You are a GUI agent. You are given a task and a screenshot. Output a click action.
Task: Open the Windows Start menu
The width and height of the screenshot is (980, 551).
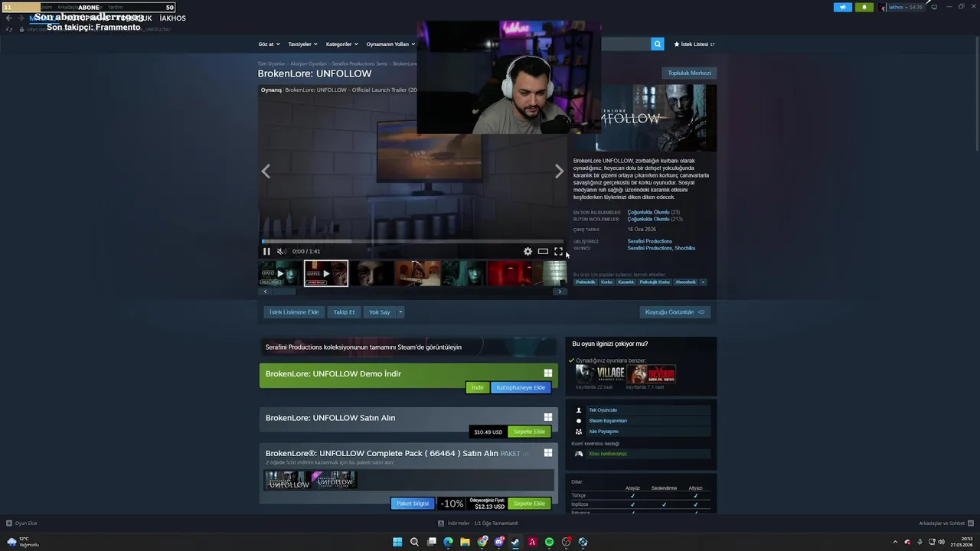point(397,542)
